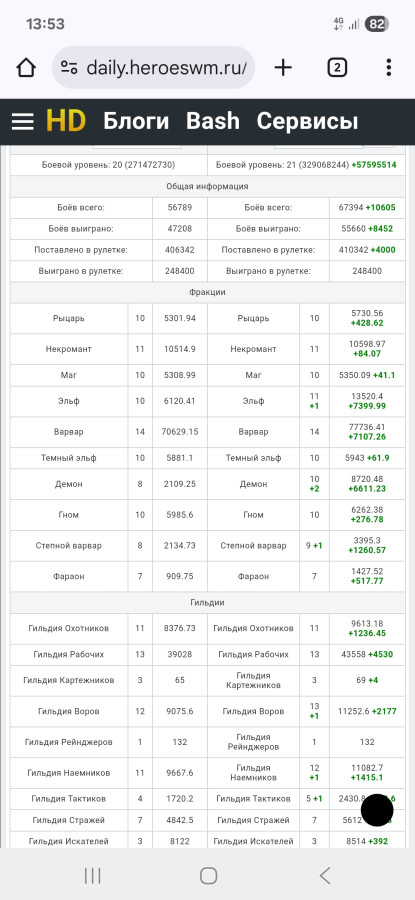Tap the Гильдии section header
415x900 pixels.
207,603
